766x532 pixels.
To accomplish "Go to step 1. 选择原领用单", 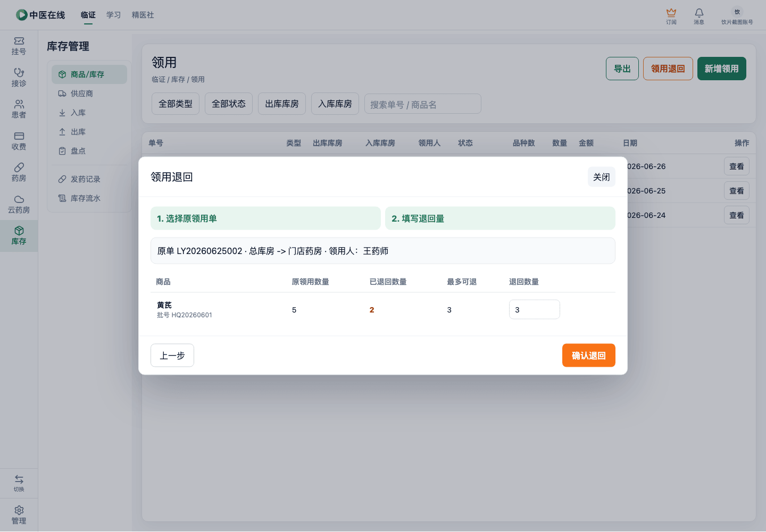I will pos(265,218).
